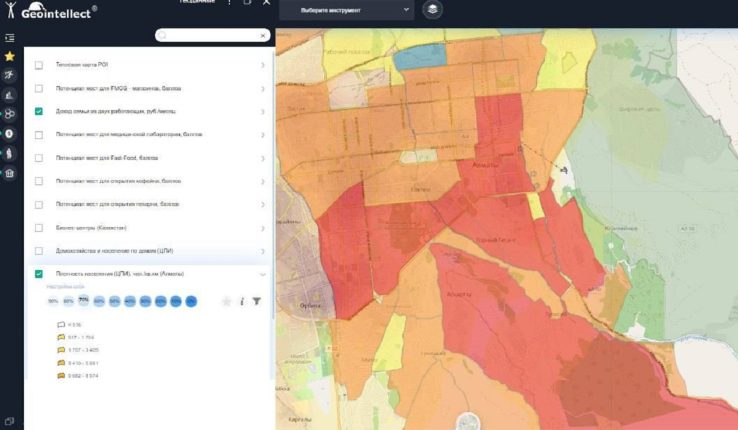738x430 pixels.
Task: Show info for population density layer
Action: click(242, 301)
